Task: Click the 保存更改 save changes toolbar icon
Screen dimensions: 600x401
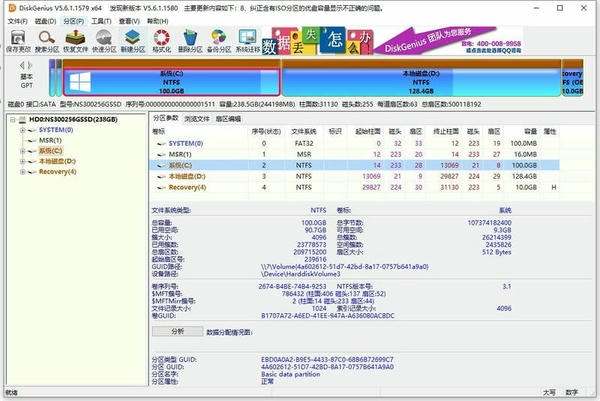Action: point(18,38)
